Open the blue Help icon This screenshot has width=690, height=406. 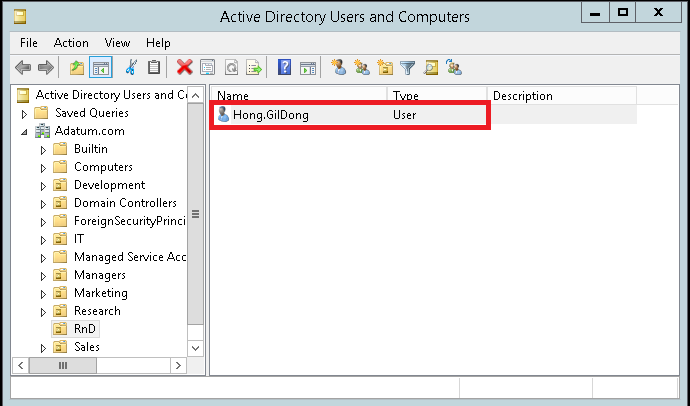[x=284, y=67]
